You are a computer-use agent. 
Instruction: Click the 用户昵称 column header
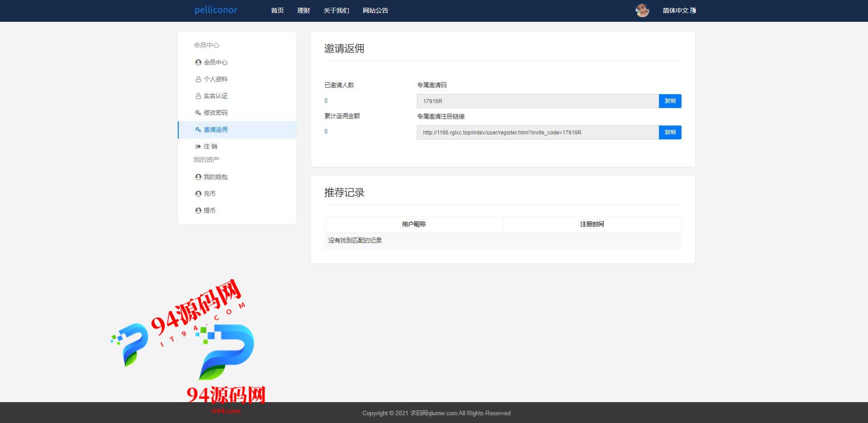[x=414, y=224]
